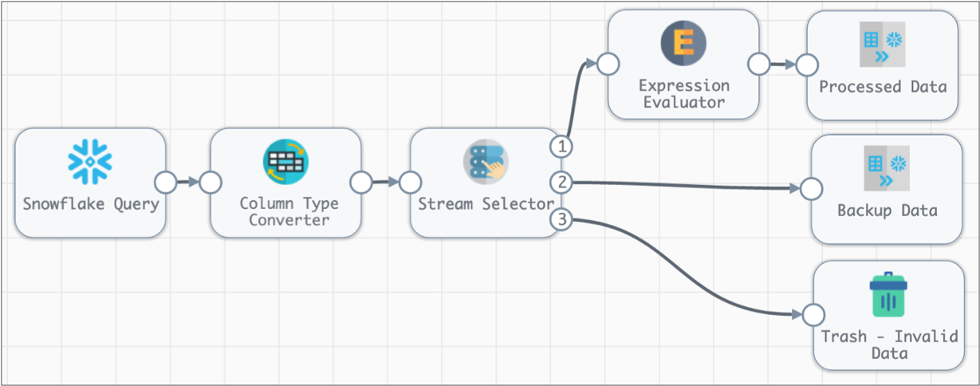Click the Backup Data input connector
This screenshot has width=980, height=386.
(812, 189)
